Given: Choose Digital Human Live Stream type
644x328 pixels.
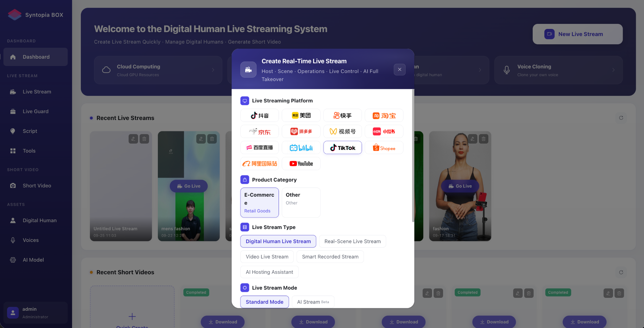Looking at the screenshot, I should (278, 241).
